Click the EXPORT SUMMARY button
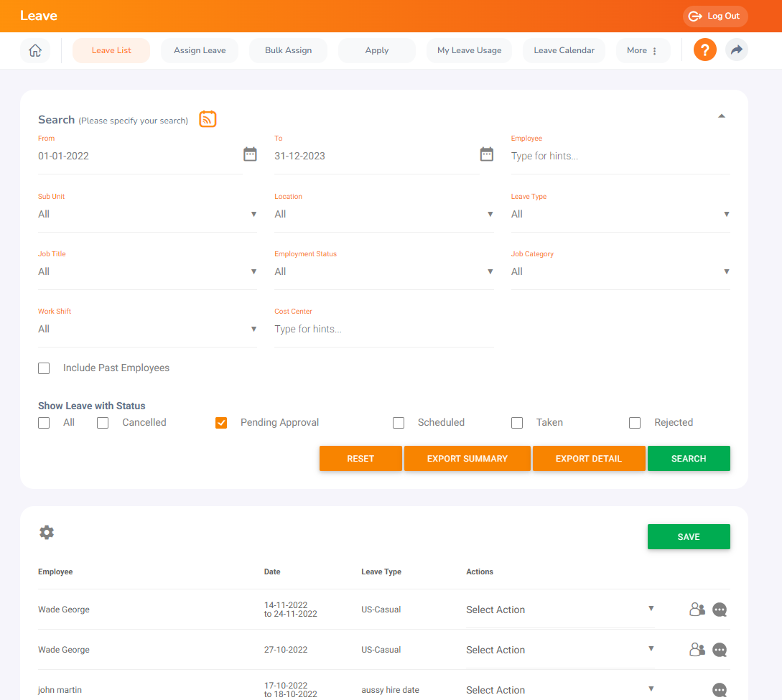782x700 pixels. click(x=467, y=458)
